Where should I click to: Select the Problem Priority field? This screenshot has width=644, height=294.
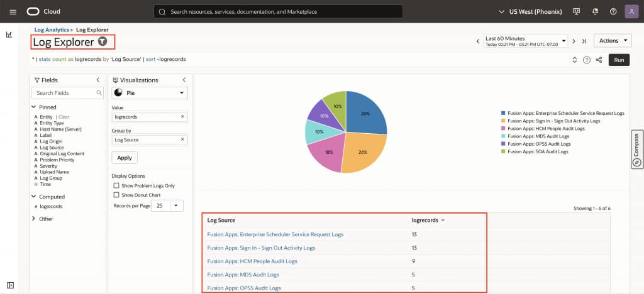click(x=57, y=160)
